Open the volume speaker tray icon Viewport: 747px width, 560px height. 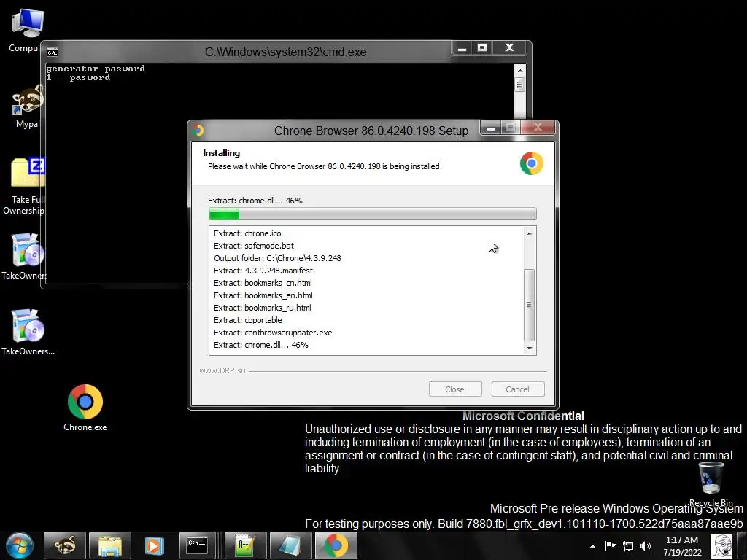pos(646,546)
